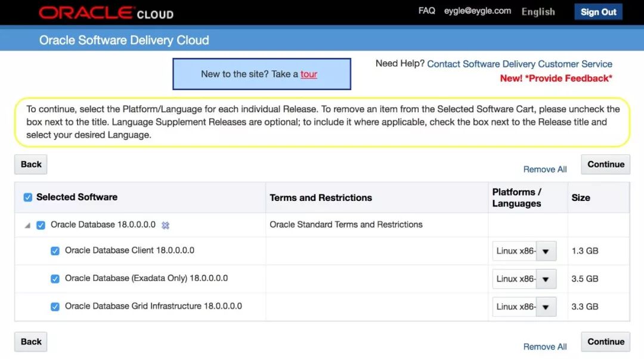
Task: Click the 1.3 GB size value
Action: (585, 251)
